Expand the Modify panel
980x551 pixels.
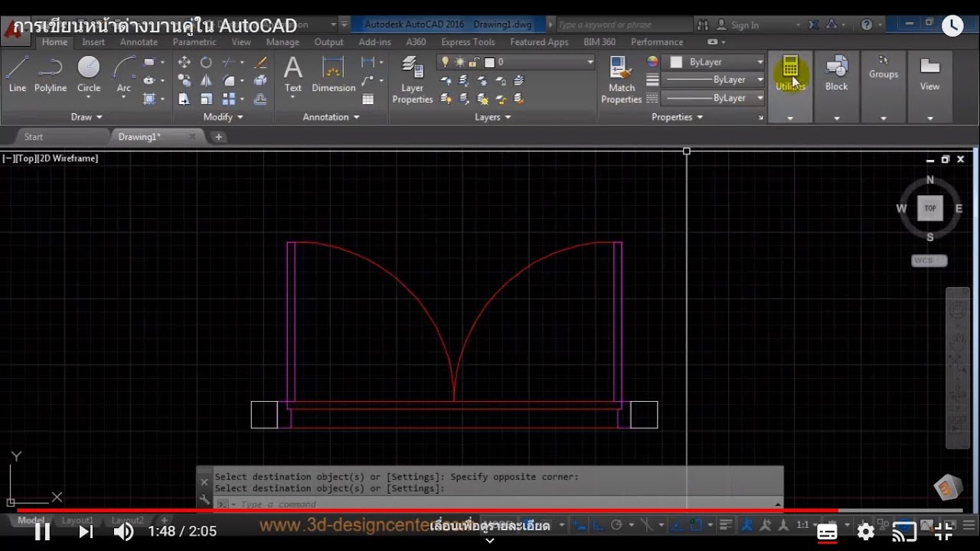[223, 117]
